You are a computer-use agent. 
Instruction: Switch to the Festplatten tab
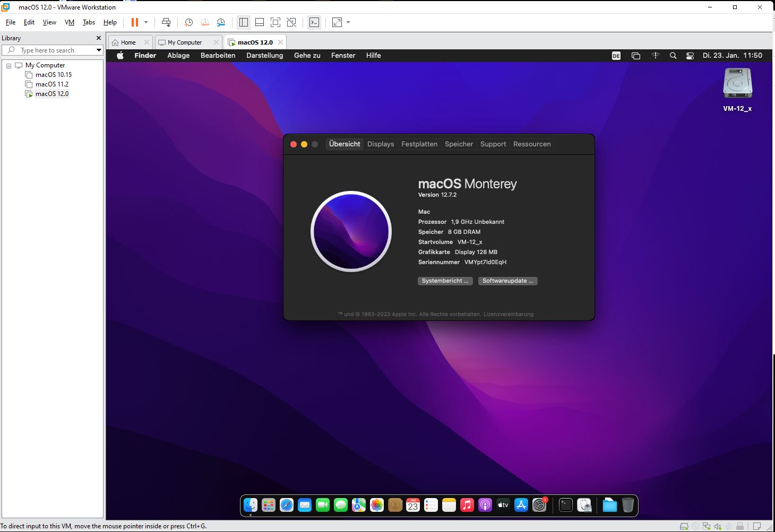coord(419,144)
